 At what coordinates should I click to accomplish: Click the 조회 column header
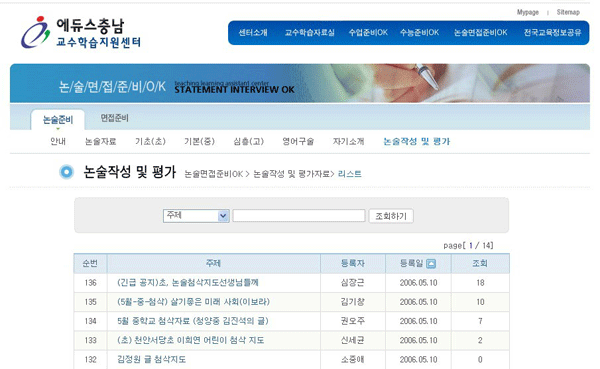tap(480, 263)
